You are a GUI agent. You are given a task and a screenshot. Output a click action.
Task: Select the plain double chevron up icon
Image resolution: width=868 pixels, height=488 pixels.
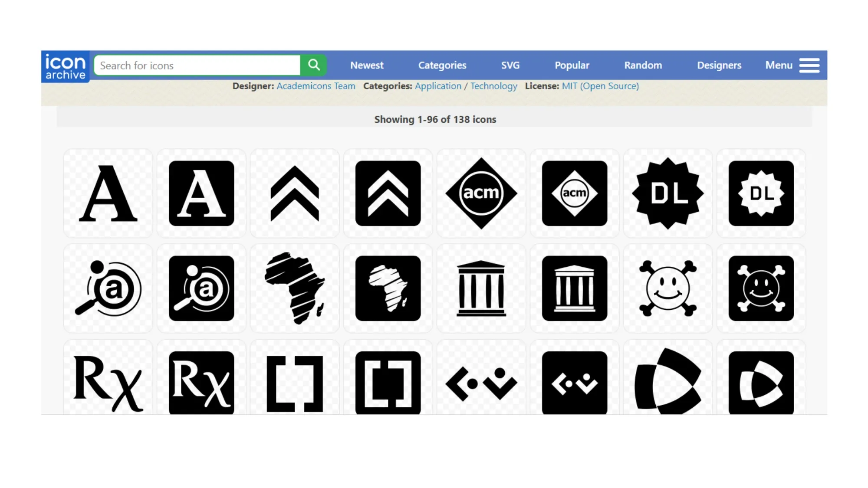coord(295,193)
